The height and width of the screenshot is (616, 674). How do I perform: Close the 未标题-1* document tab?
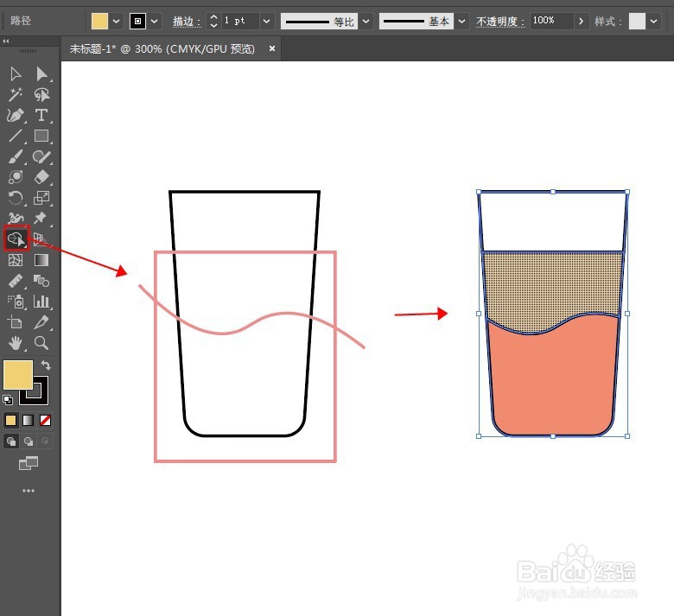click(x=271, y=48)
